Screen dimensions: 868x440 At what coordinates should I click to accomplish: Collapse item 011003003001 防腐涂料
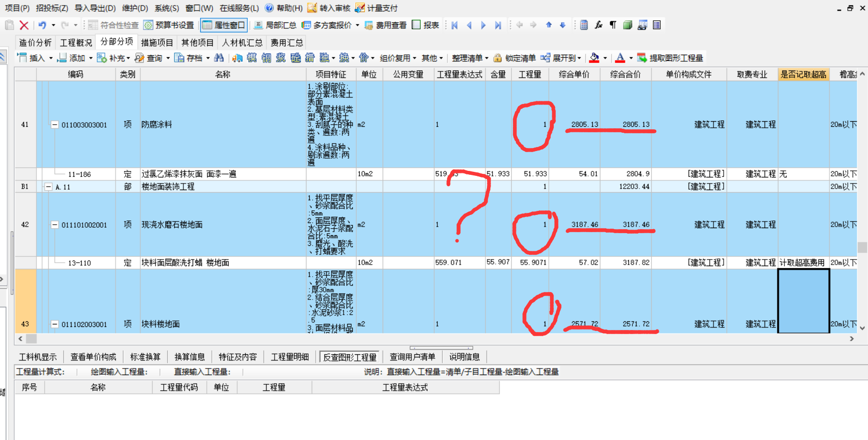click(55, 125)
